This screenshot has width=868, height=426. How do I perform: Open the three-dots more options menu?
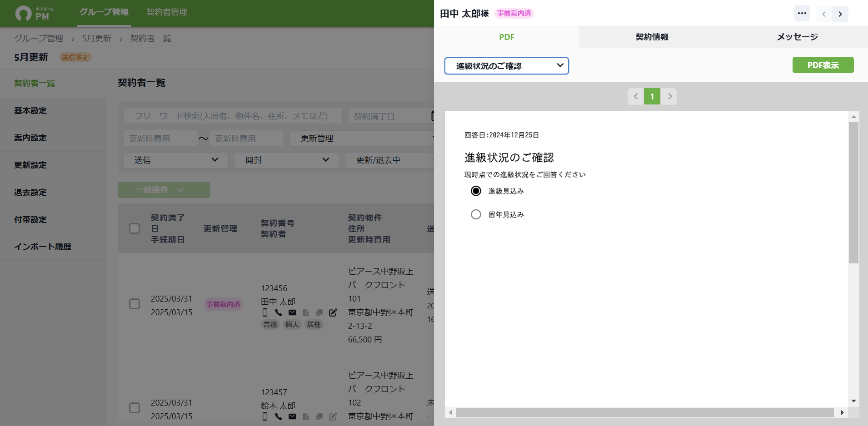tap(802, 13)
